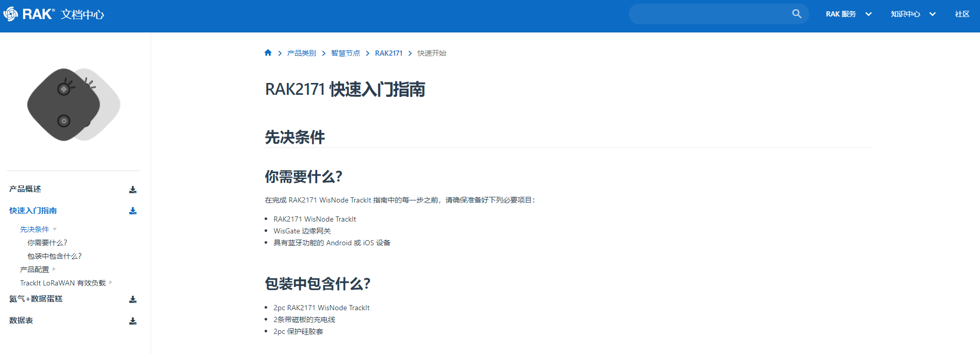Click the 快速开始 breadcrumb text
Image resolution: width=980 pixels, height=354 pixels.
click(432, 53)
